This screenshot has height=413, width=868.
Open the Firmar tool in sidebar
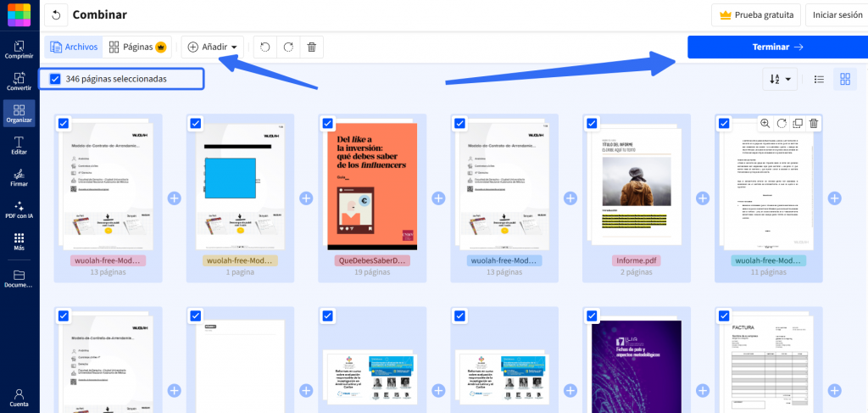(19, 177)
